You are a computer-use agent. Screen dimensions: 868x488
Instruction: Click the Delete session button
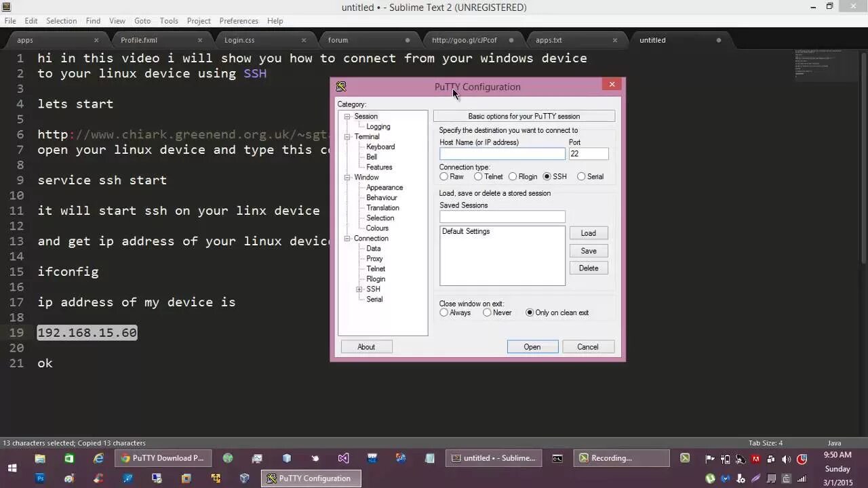(589, 268)
